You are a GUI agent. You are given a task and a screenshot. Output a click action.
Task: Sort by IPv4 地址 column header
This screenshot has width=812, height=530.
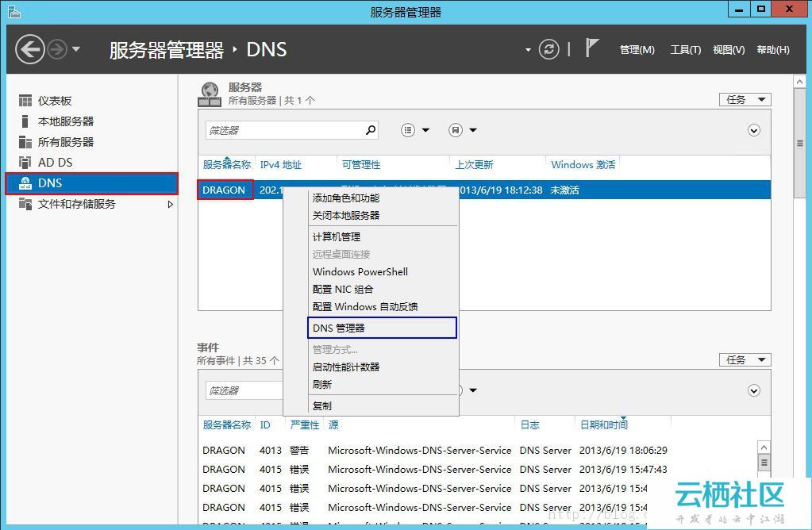[281, 165]
